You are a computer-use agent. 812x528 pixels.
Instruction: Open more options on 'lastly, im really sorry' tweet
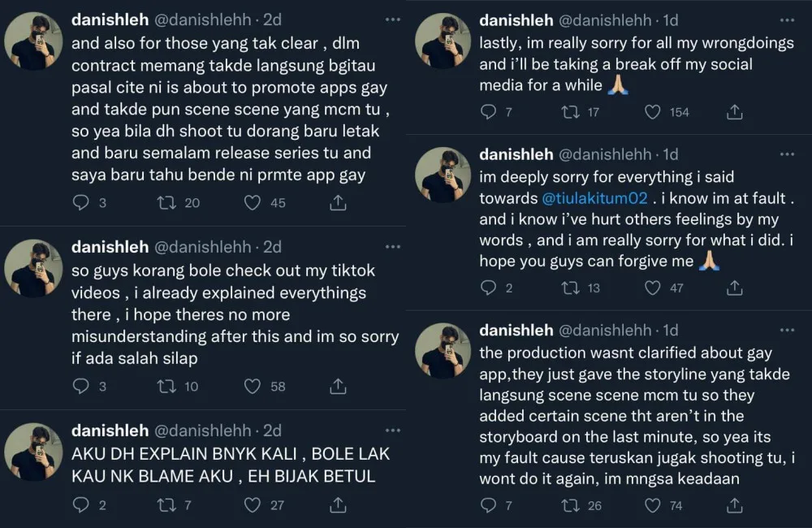[787, 19]
